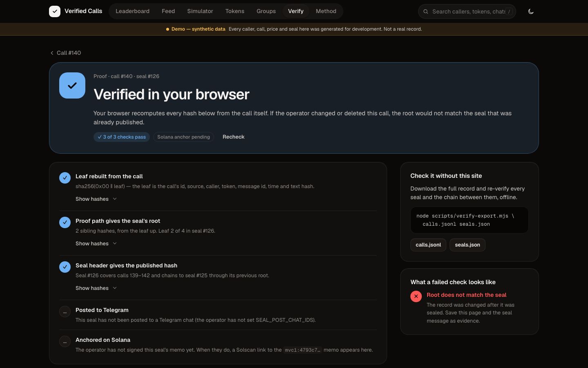Click the large blue verified checkmark badge

72,85
